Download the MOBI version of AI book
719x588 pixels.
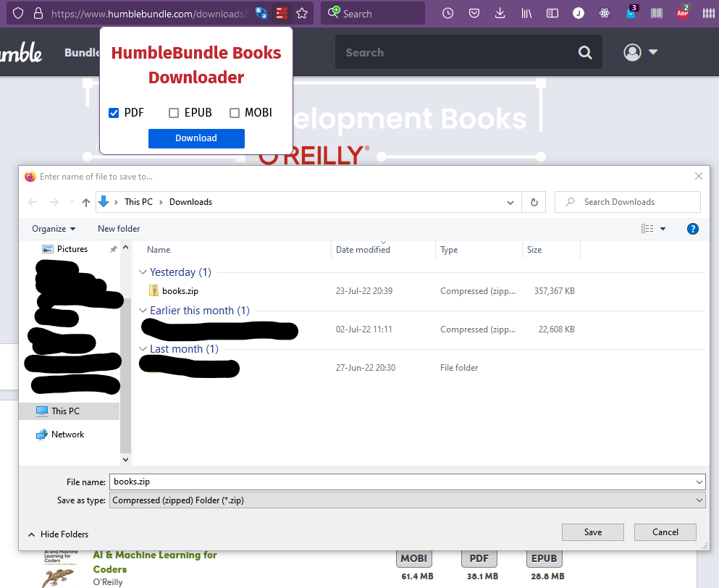[x=414, y=558]
